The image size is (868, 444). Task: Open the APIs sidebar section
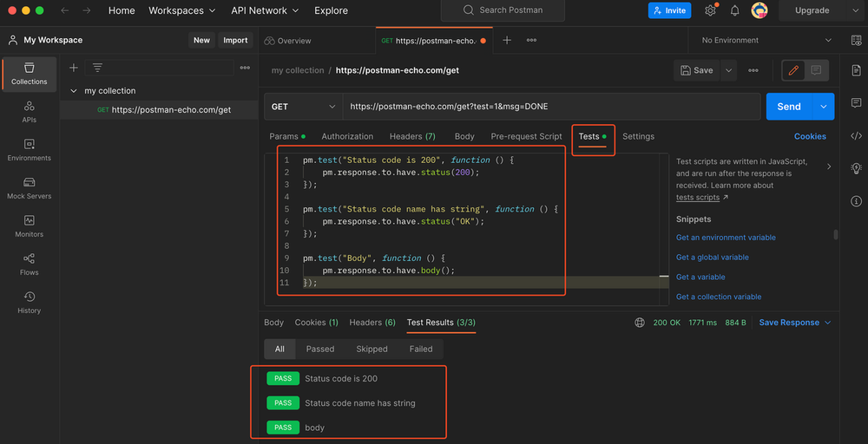click(29, 112)
